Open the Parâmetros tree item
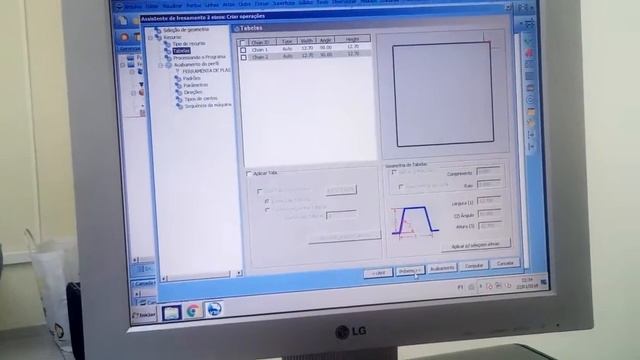Screen dimensions: 640x360 pos(196,85)
